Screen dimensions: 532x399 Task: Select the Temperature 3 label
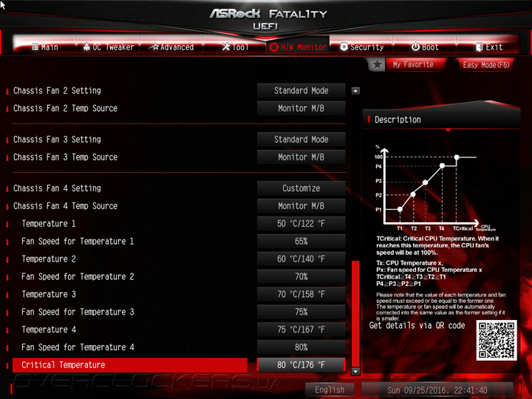(49, 294)
